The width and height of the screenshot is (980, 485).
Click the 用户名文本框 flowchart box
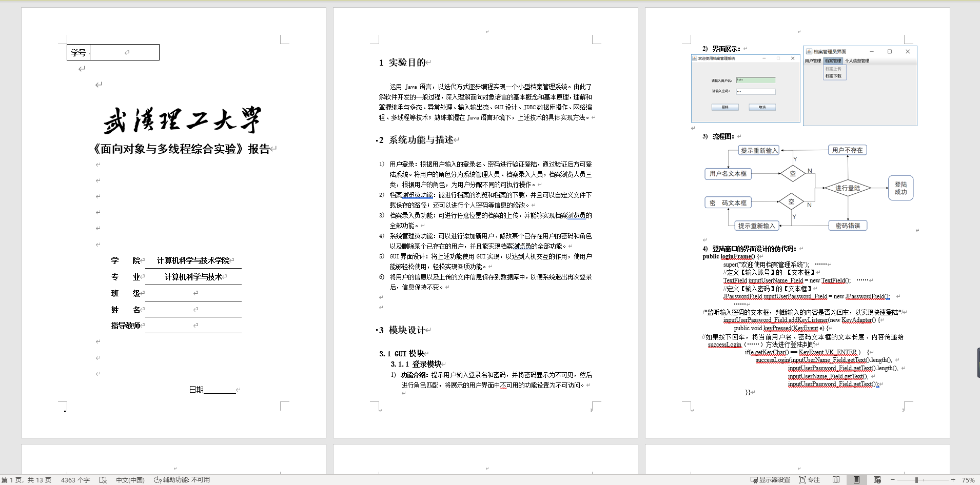728,174
